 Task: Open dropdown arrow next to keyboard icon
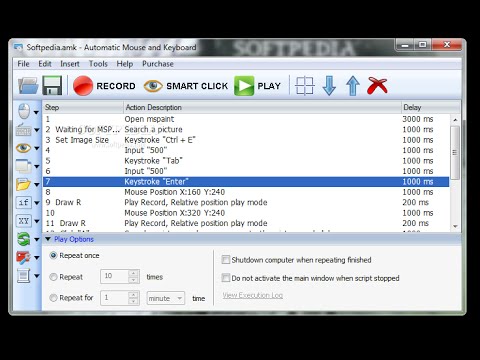coord(36,130)
